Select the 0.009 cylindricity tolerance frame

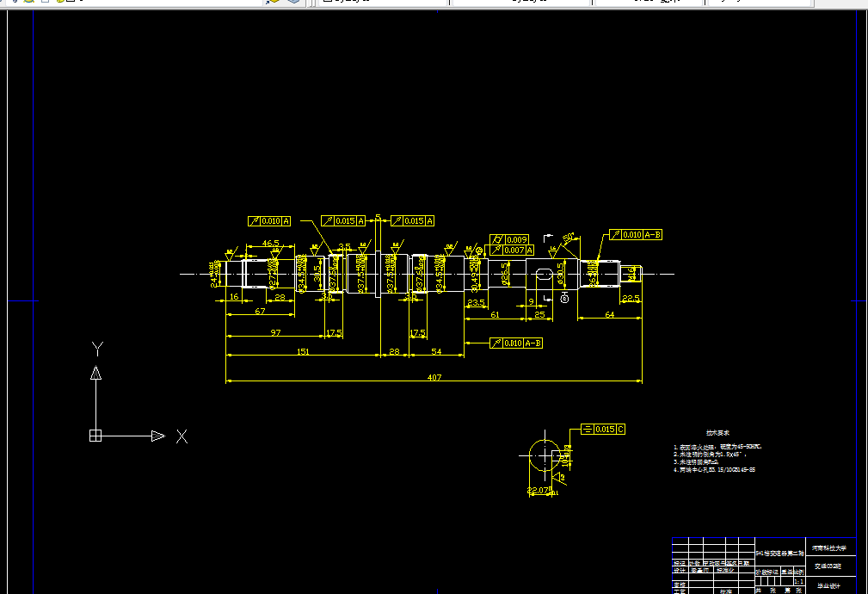point(509,239)
